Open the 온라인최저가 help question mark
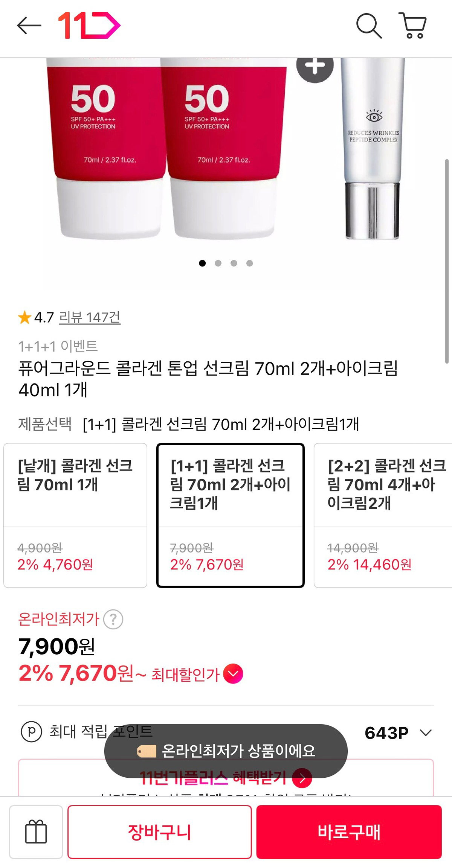The height and width of the screenshot is (868, 452). point(113,619)
